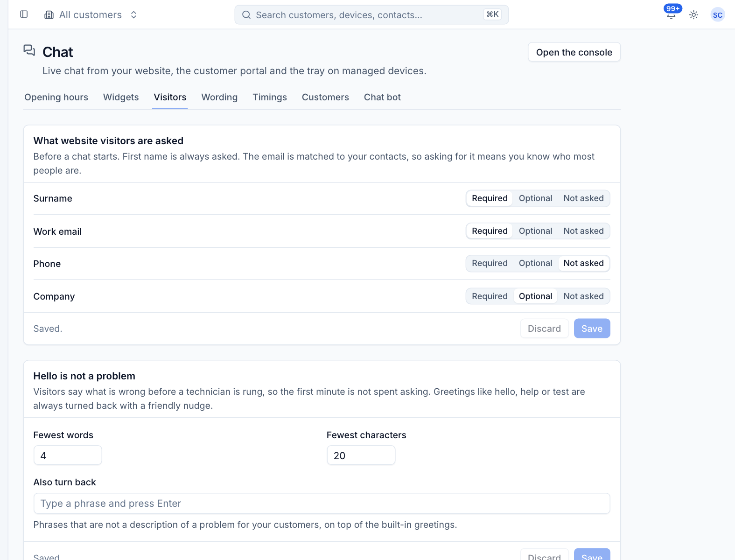Go to the Timings tab
This screenshot has width=735, height=560.
click(270, 97)
